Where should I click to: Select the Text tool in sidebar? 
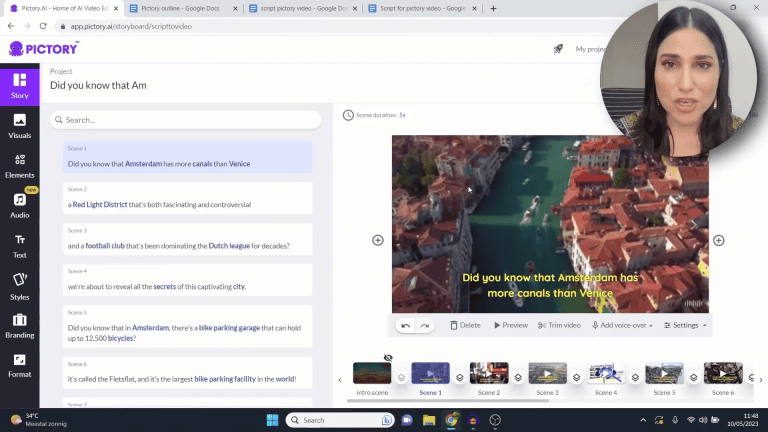pos(19,245)
